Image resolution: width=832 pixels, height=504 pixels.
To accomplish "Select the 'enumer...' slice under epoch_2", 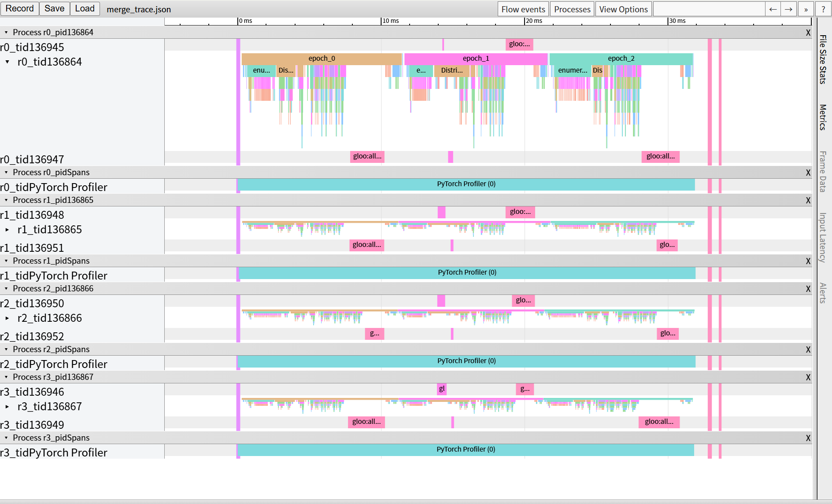I will pyautogui.click(x=573, y=70).
